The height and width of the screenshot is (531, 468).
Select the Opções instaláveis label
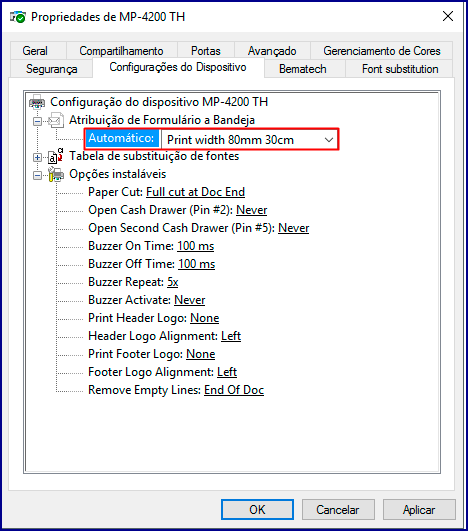click(x=118, y=174)
